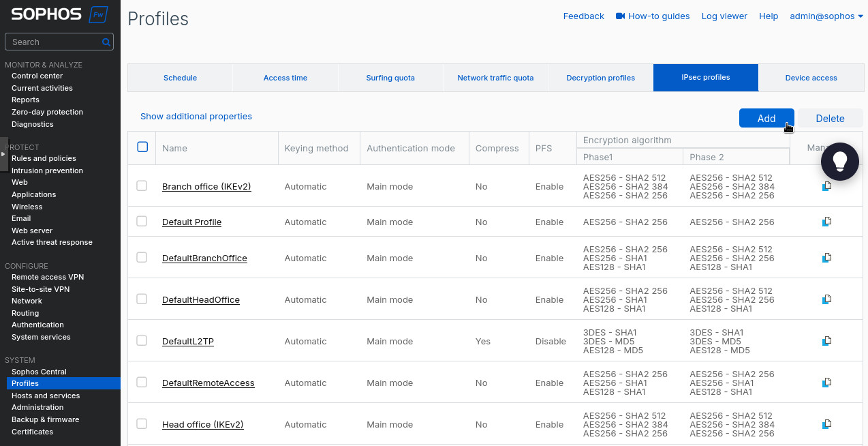The width and height of the screenshot is (868, 446).
Task: Click clone icon for DefaultL2TP row
Action: [826, 341]
